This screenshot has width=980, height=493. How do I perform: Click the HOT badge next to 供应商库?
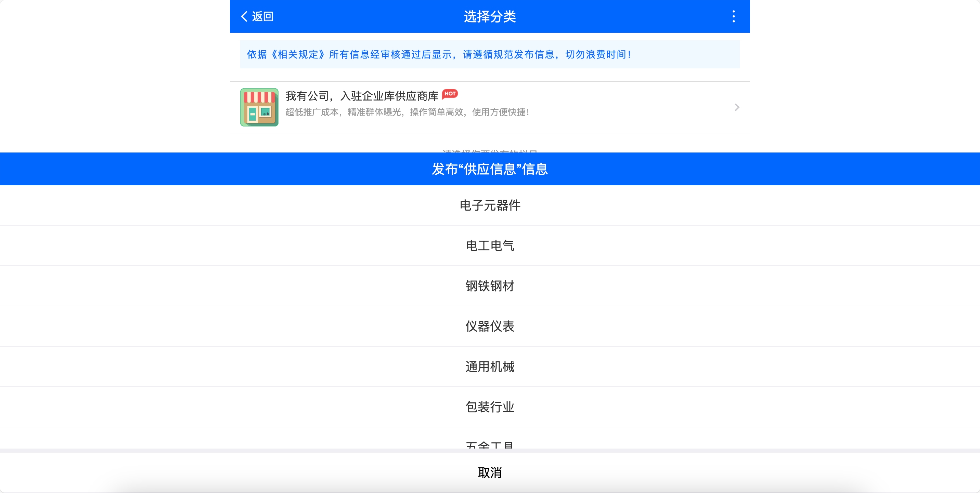(450, 94)
